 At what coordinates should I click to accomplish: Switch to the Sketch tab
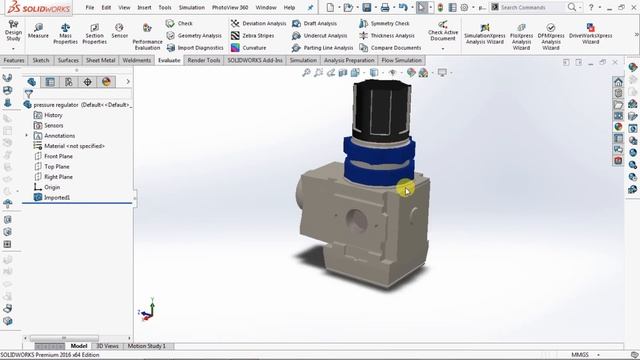pyautogui.click(x=41, y=60)
